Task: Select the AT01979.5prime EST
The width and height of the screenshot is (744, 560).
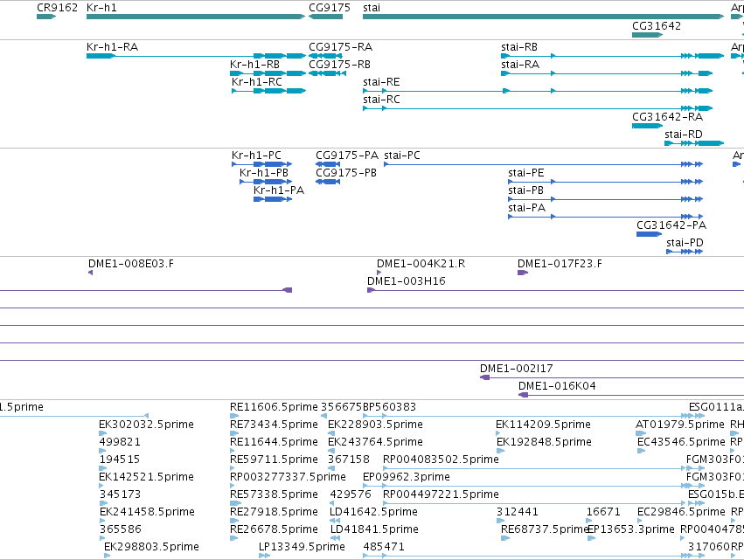Action: (641, 433)
